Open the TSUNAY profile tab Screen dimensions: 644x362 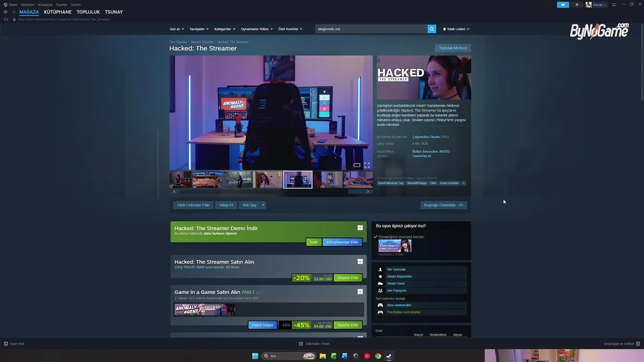coord(114,12)
